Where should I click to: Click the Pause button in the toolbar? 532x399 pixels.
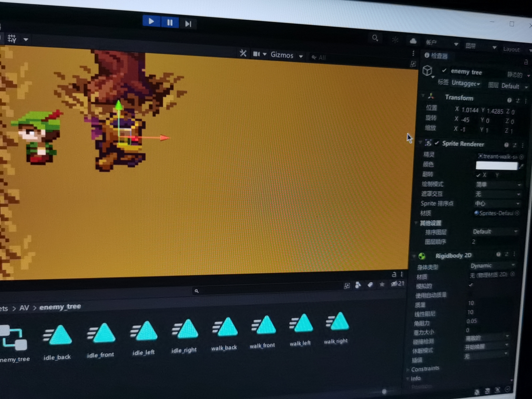(x=170, y=22)
